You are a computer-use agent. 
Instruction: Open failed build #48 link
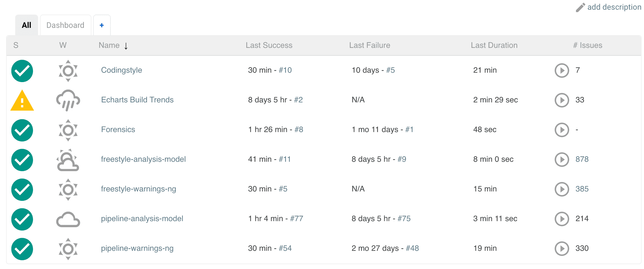[x=412, y=248]
